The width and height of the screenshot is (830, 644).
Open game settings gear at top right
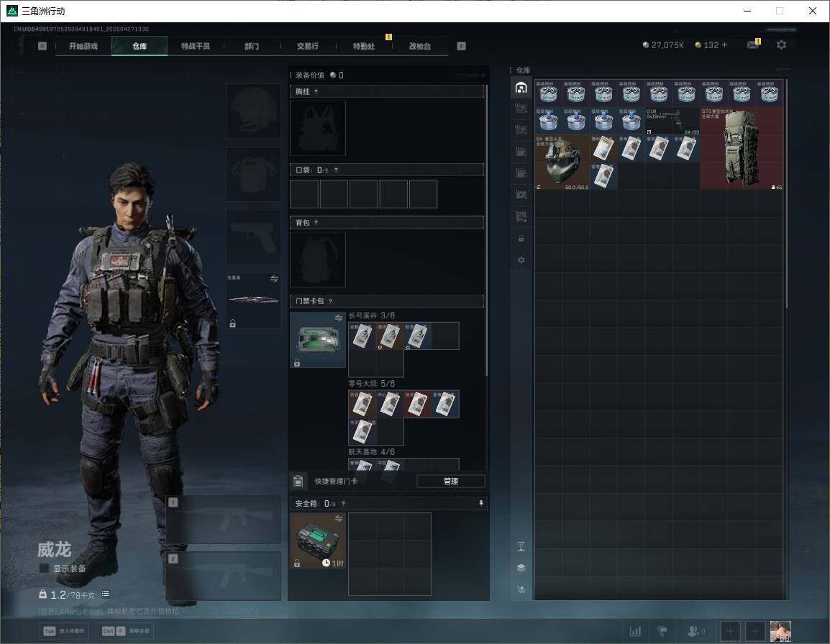tap(781, 45)
